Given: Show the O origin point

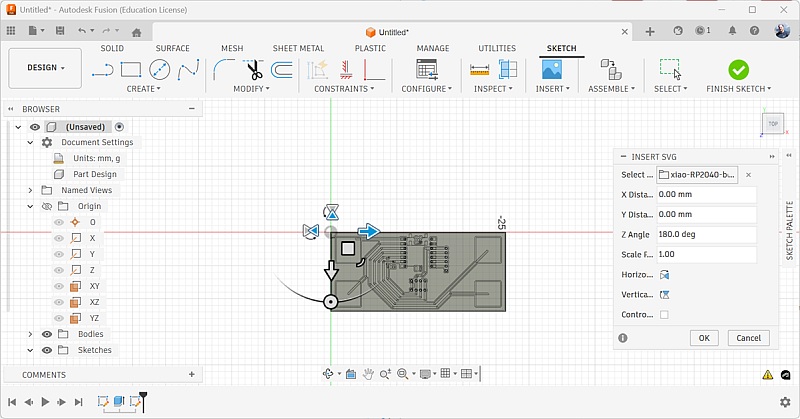Looking at the screenshot, I should tap(59, 223).
